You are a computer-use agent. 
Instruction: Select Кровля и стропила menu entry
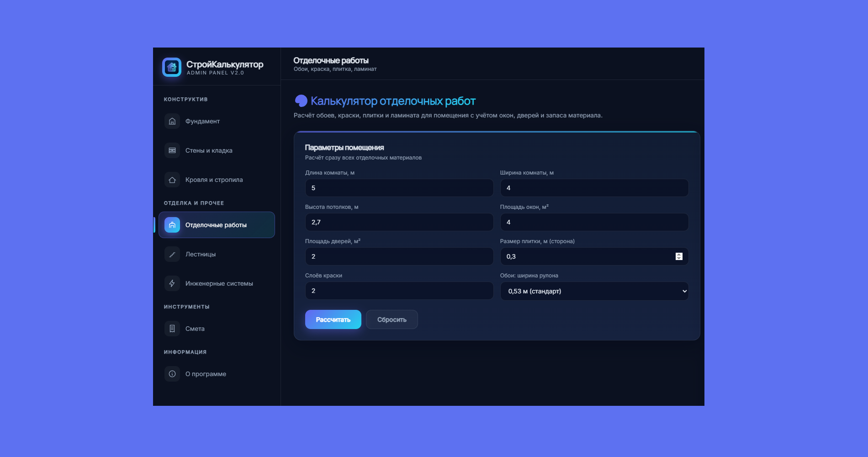click(217, 180)
